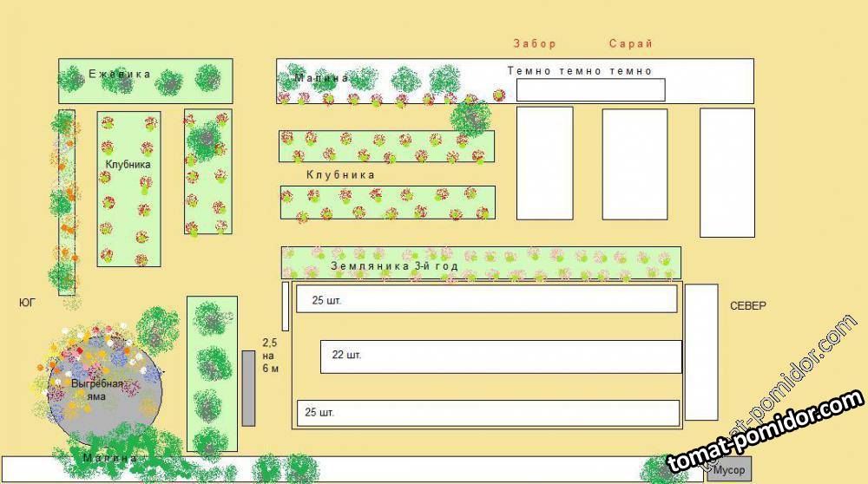Click the Темно темно темно text
Image resolution: width=868 pixels, height=484 pixels.
click(x=579, y=71)
